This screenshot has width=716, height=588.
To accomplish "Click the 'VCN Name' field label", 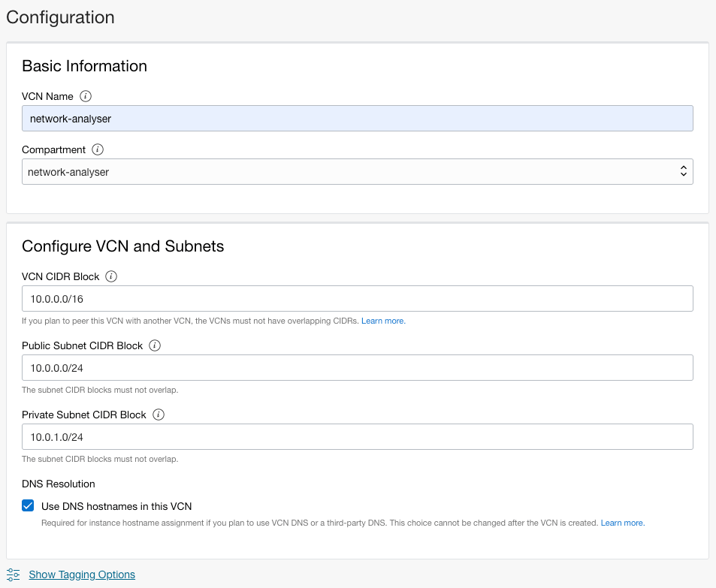I will coord(47,96).
